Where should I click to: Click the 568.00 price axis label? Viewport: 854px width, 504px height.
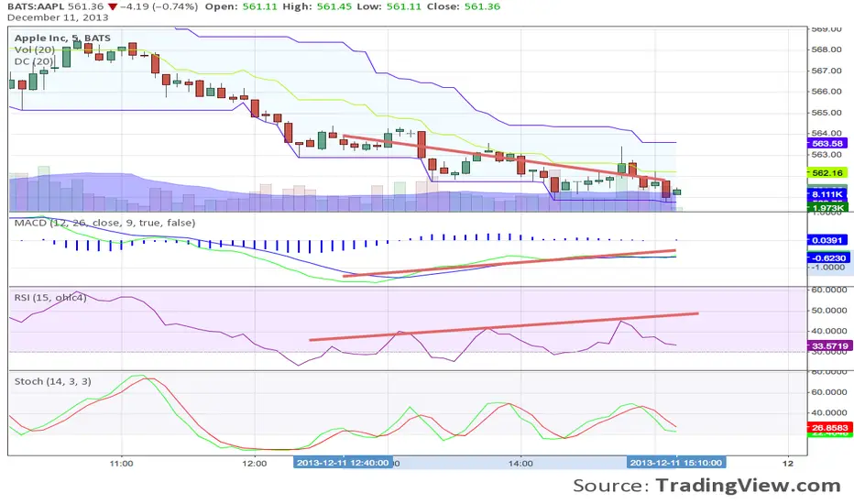(x=827, y=49)
